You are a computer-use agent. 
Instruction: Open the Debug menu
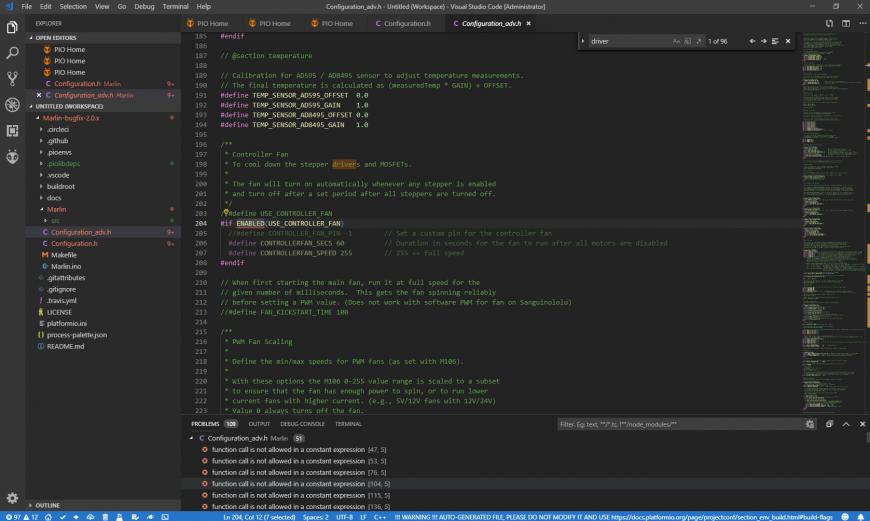coord(144,7)
